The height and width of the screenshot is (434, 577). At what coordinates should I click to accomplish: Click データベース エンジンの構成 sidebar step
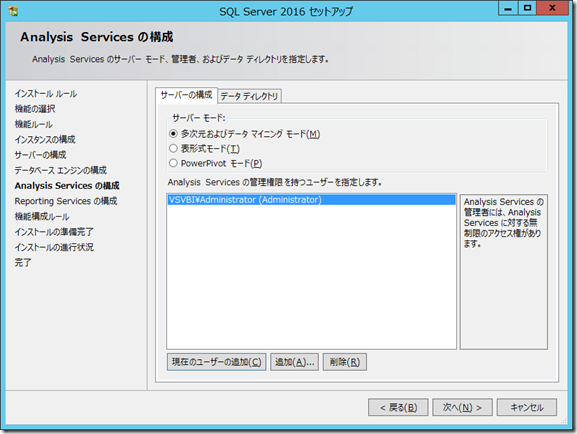[x=61, y=170]
